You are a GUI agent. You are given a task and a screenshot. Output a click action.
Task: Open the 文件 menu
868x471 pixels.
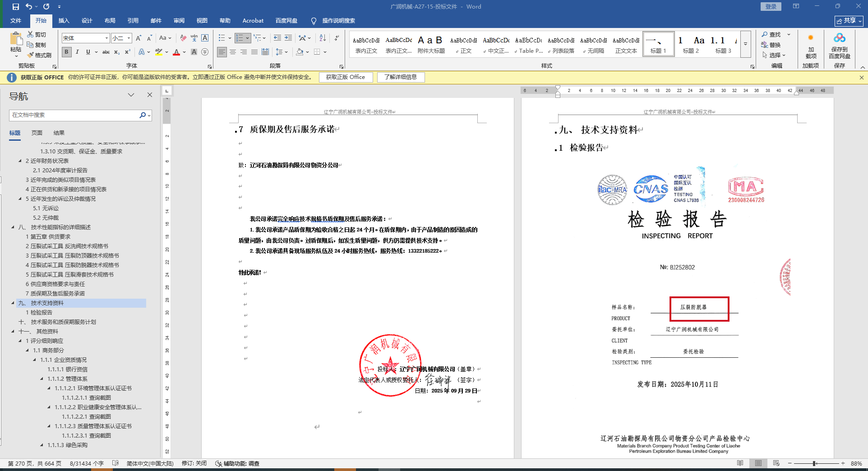[16, 21]
